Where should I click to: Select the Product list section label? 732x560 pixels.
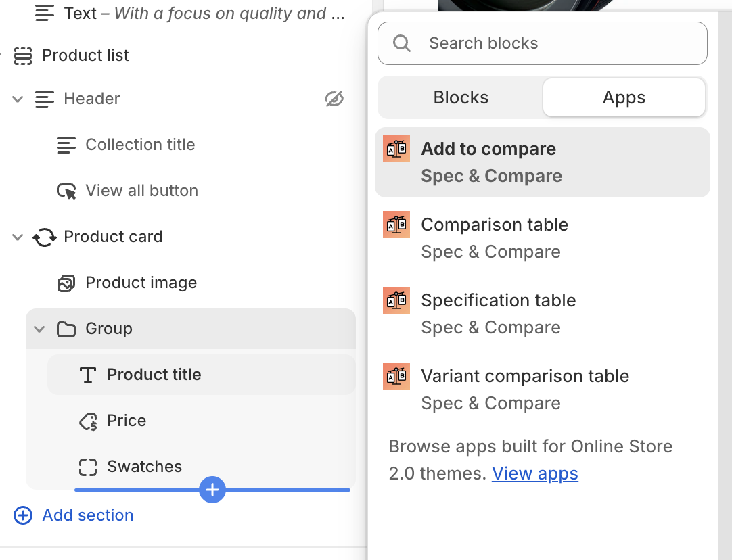(85, 55)
